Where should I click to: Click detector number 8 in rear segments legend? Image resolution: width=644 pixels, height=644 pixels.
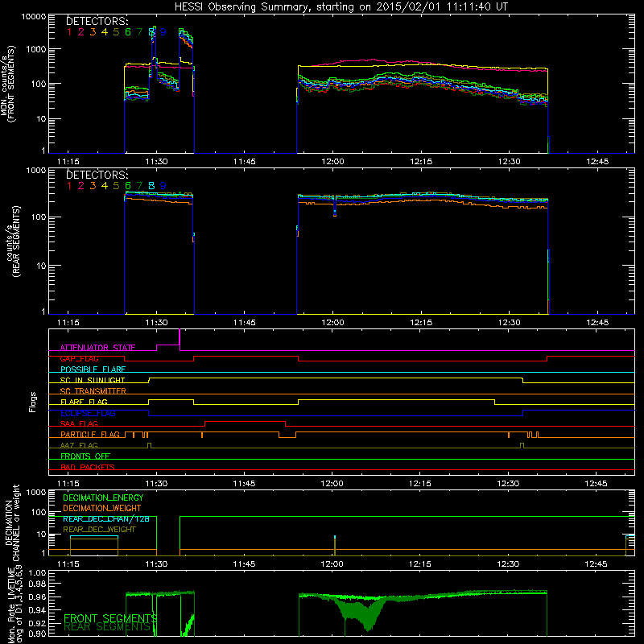point(151,186)
